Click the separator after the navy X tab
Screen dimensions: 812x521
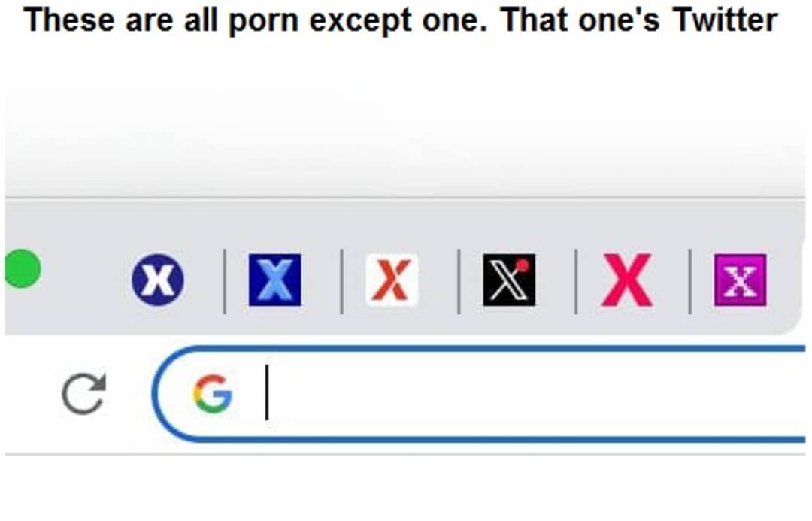point(224,280)
